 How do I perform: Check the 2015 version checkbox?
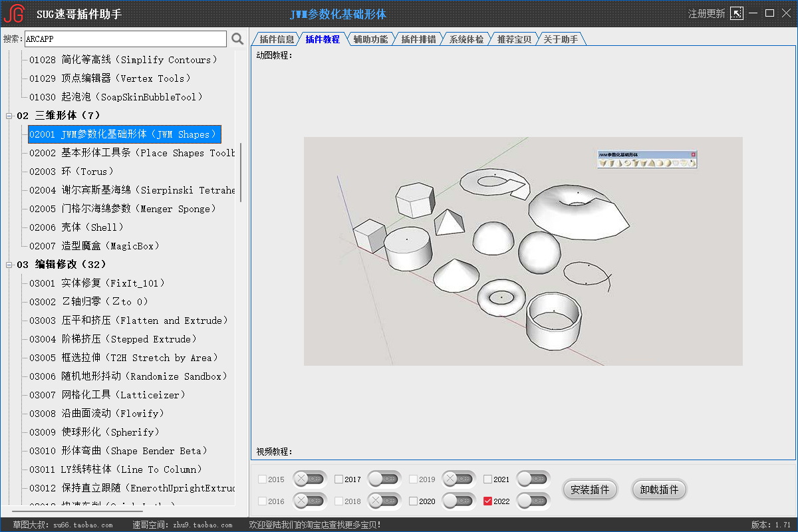pos(262,479)
